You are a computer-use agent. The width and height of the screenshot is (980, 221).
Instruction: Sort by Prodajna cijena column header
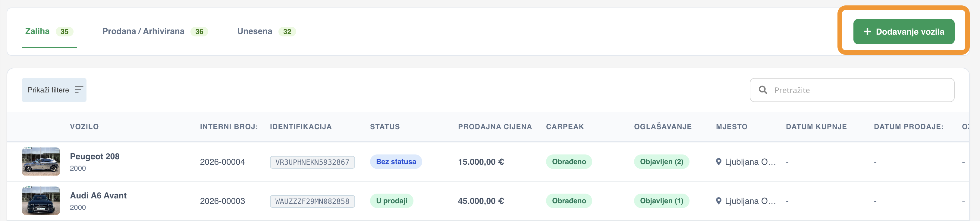tap(495, 127)
